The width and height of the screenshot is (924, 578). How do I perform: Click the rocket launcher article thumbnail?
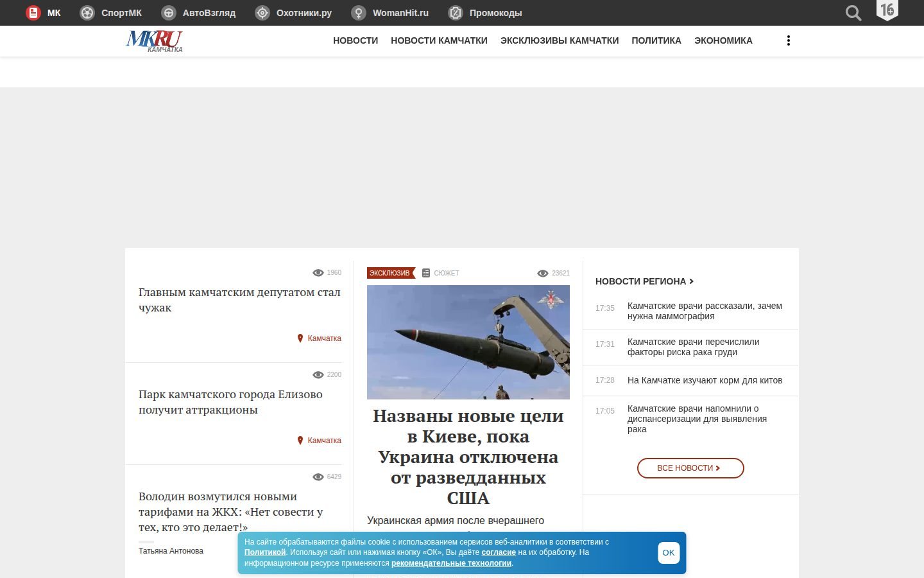click(468, 342)
